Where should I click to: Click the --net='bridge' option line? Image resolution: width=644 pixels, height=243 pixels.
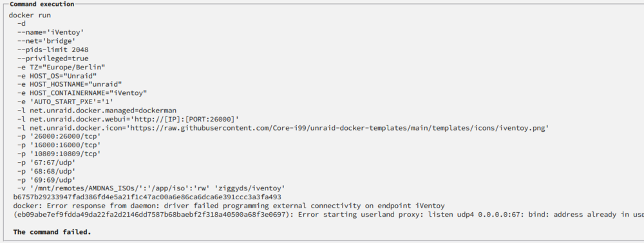pyautogui.click(x=46, y=41)
